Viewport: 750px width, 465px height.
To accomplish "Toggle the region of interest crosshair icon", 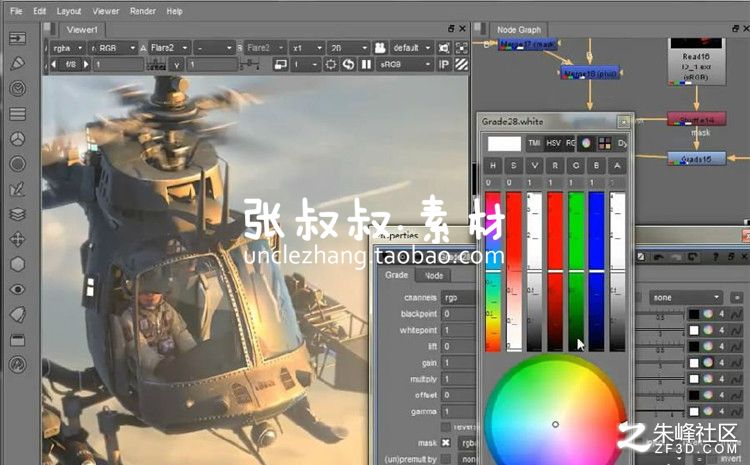I will [331, 64].
